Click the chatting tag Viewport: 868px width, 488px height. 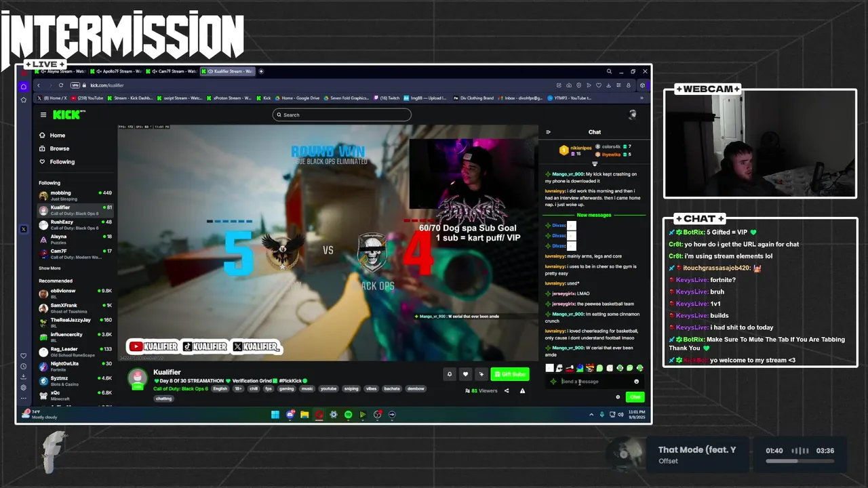(163, 399)
